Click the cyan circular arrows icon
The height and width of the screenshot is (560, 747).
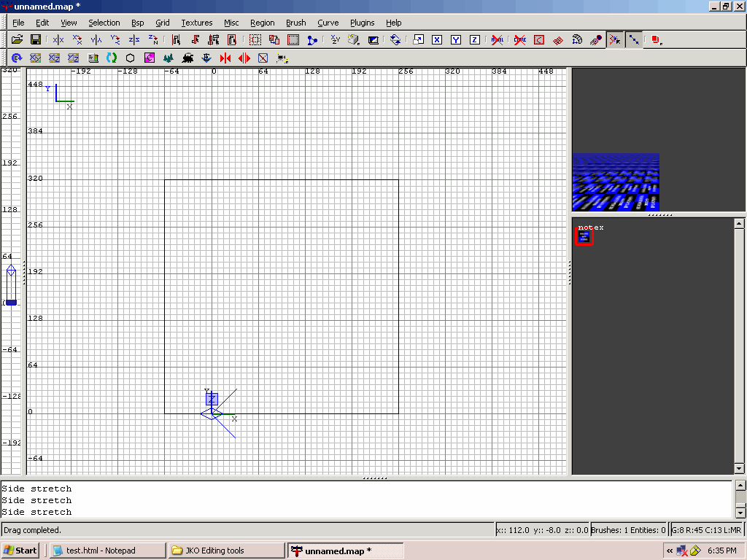(x=112, y=58)
